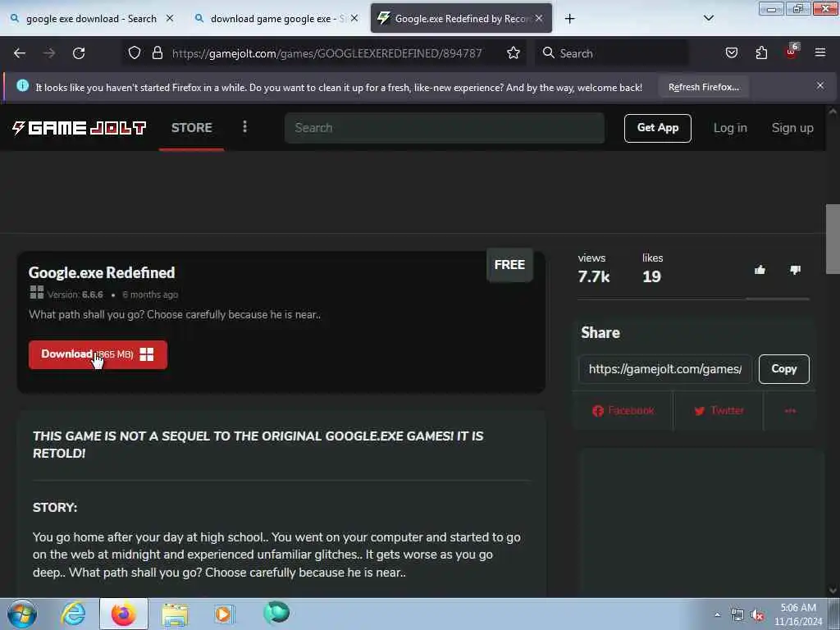Open the Save to Pocket icon
This screenshot has height=630, width=840.
click(731, 52)
